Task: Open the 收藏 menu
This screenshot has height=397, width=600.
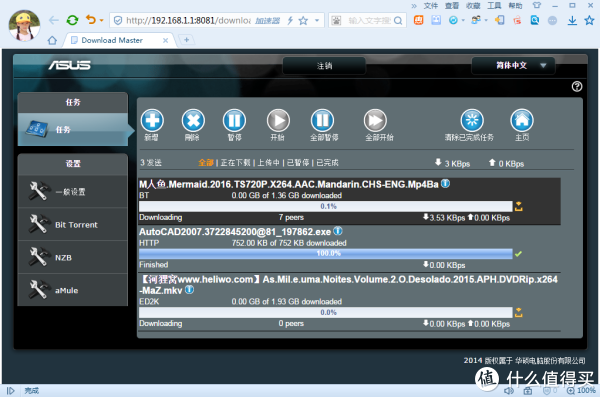Action: pyautogui.click(x=473, y=6)
